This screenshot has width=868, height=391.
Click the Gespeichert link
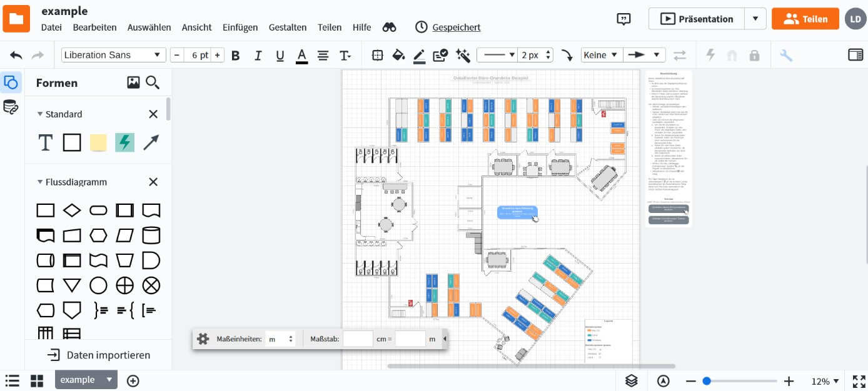457,27
